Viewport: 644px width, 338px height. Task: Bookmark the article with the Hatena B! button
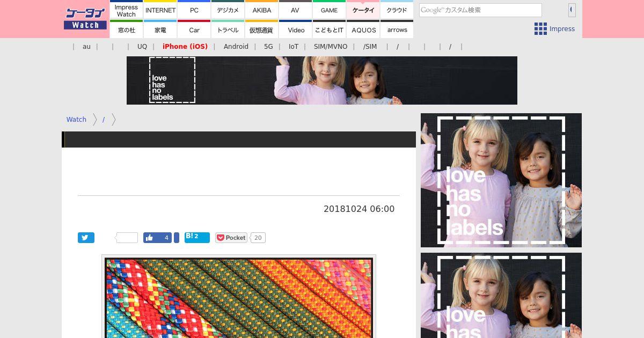pyautogui.click(x=197, y=238)
